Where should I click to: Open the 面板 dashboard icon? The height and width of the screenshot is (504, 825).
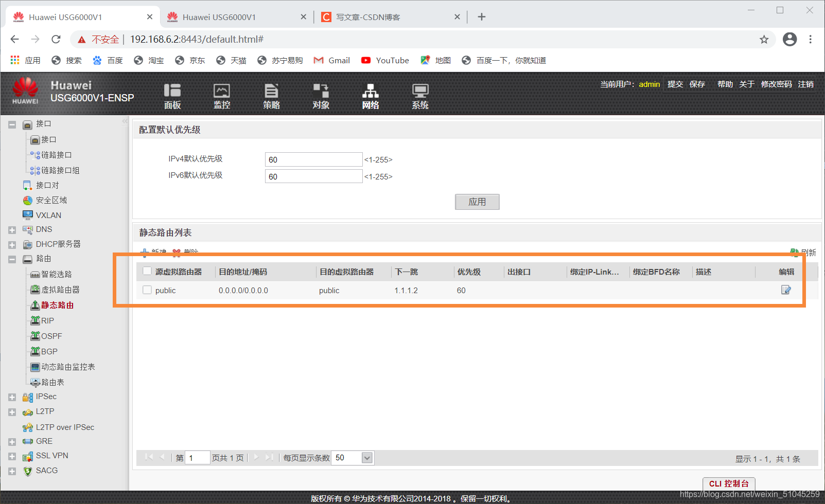click(x=172, y=96)
